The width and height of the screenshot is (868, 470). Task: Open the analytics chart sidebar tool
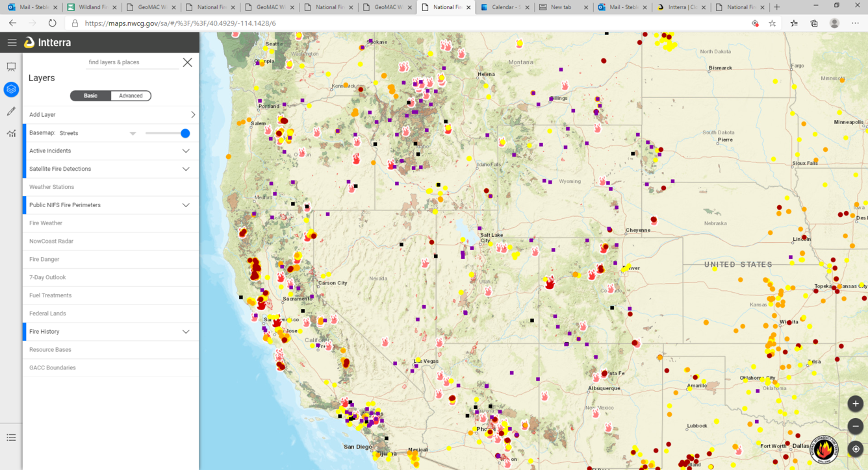11,133
